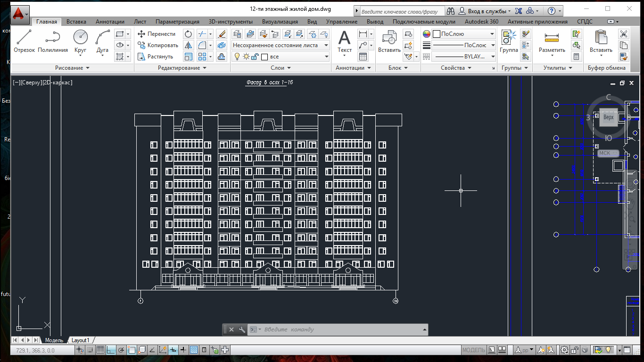Click the Разметить measure tool
Viewport: 644px width, 362px height.
point(552,41)
